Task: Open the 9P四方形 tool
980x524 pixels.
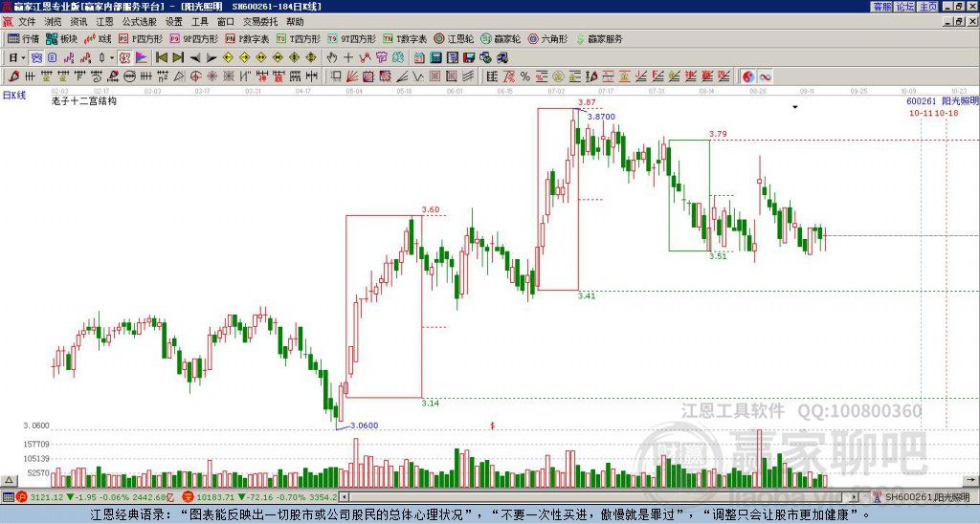Action: pos(193,38)
